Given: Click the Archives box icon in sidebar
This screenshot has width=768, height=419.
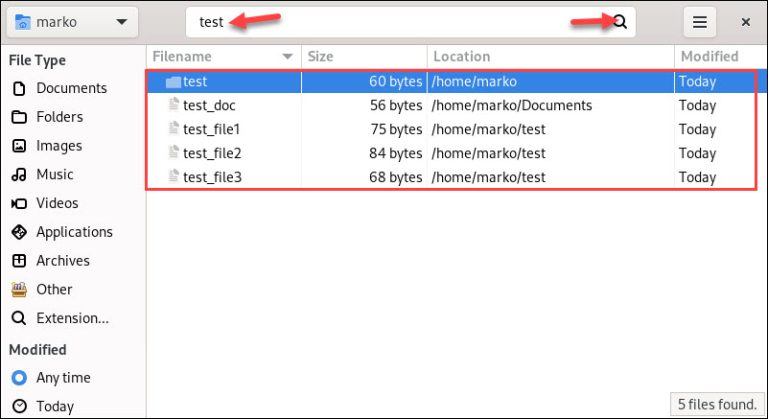Looking at the screenshot, I should tap(19, 261).
